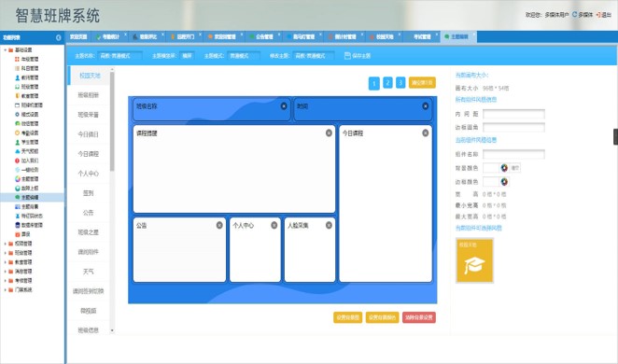Remove the 班级名称 widget via its X icon
This screenshot has height=364, width=618.
284,106
